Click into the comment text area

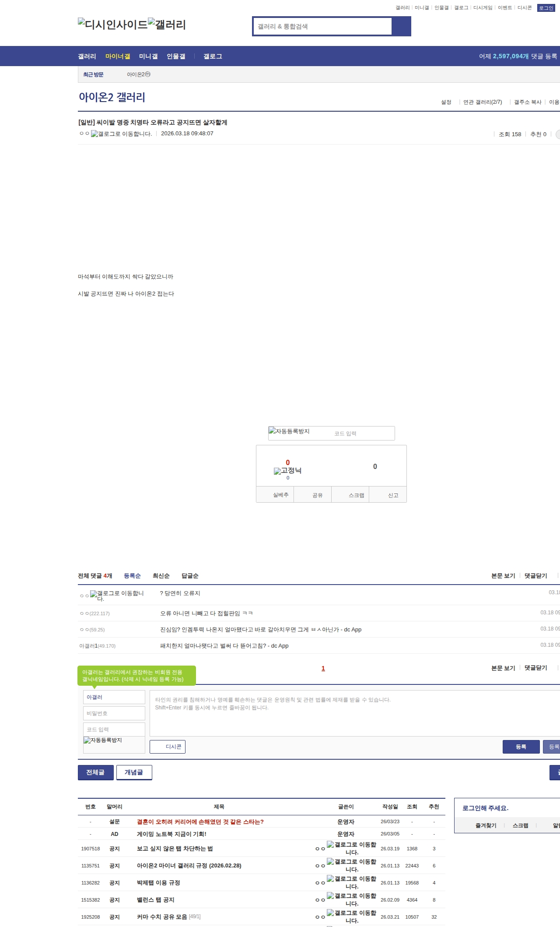[x=355, y=713]
